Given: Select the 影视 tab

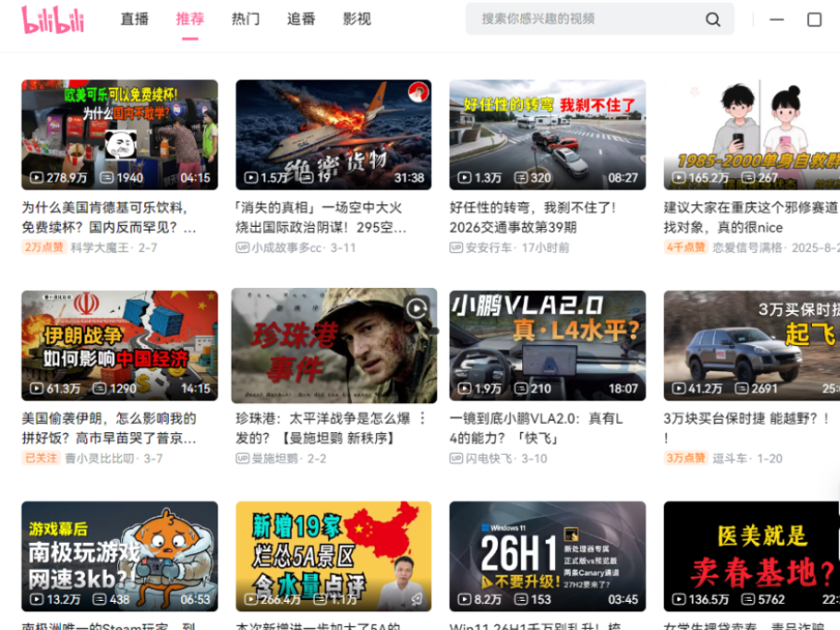Looking at the screenshot, I should click(356, 19).
